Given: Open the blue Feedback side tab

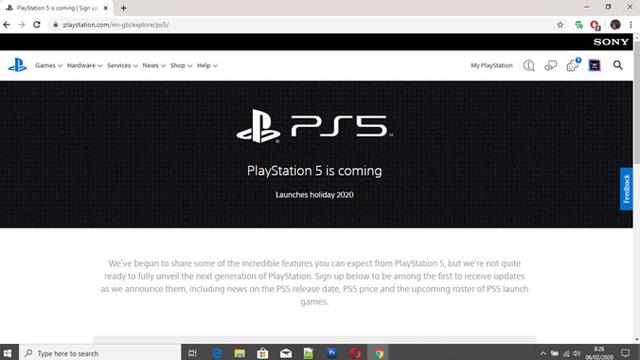Looking at the screenshot, I should [626, 189].
